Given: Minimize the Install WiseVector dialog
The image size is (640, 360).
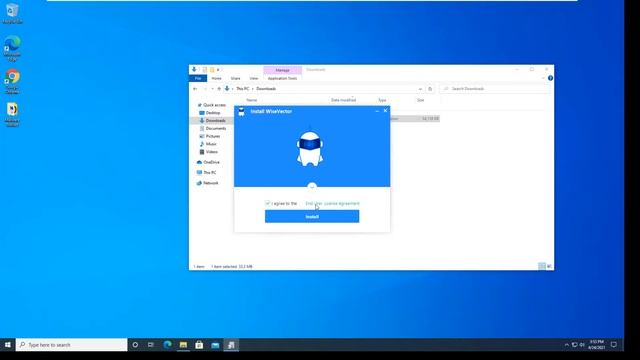Looking at the screenshot, I should tap(377, 111).
